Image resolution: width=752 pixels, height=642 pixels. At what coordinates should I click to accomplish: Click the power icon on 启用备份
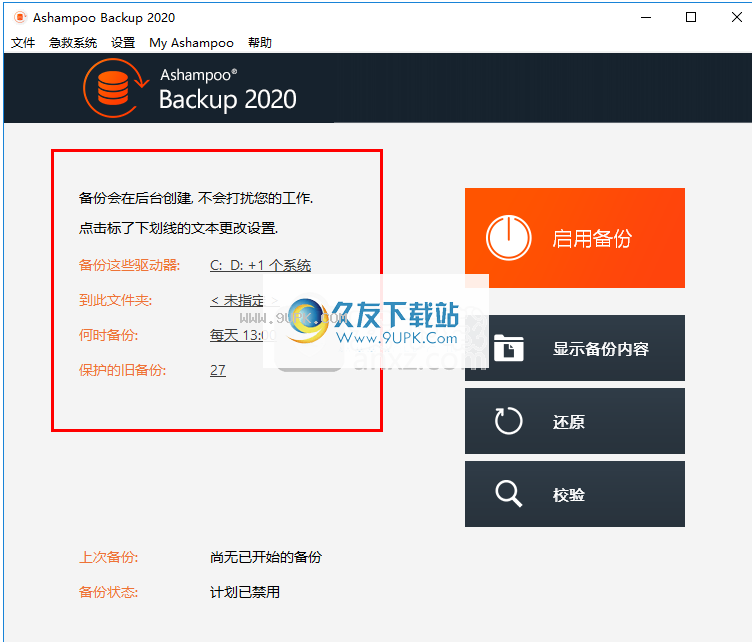508,238
